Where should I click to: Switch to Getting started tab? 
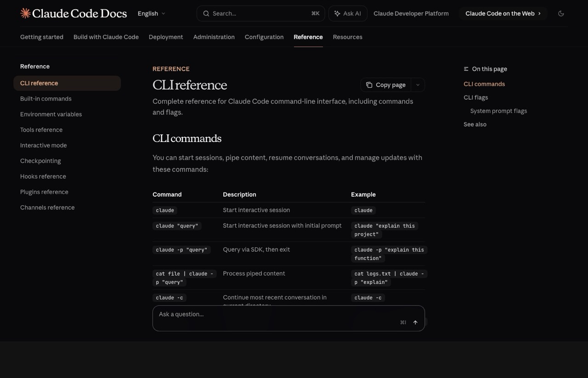[x=42, y=37]
